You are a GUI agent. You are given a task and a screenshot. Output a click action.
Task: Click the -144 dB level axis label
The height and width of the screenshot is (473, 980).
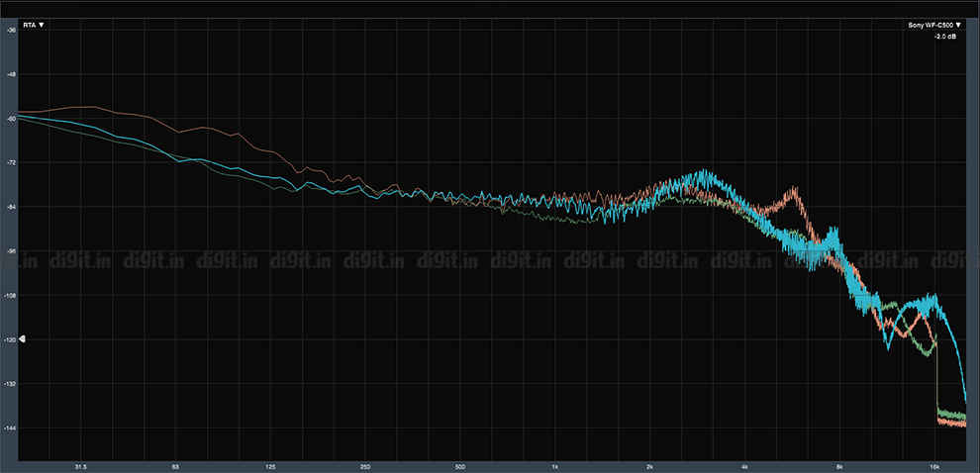click(x=10, y=428)
